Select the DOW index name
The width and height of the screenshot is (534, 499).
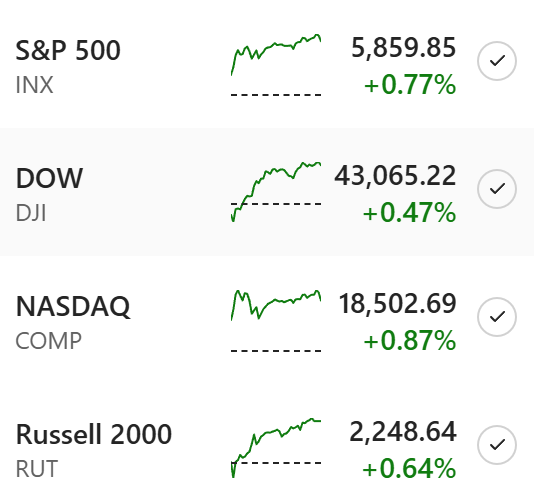point(49,178)
